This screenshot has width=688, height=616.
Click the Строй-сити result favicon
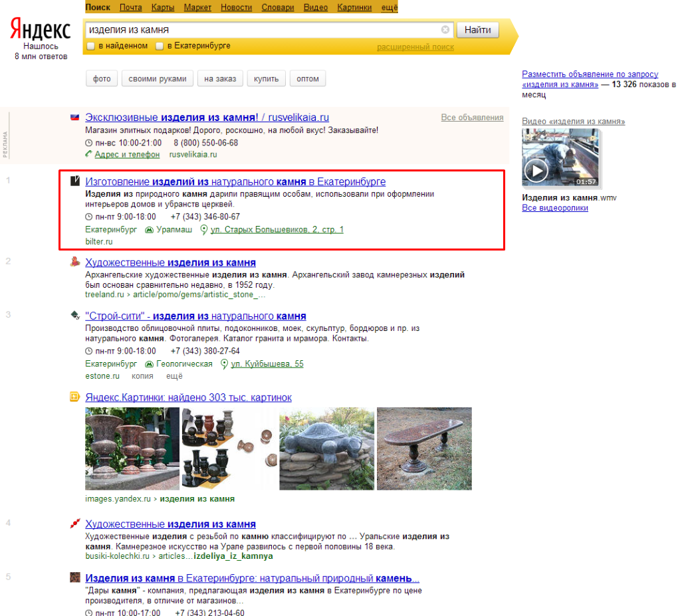[75, 315]
